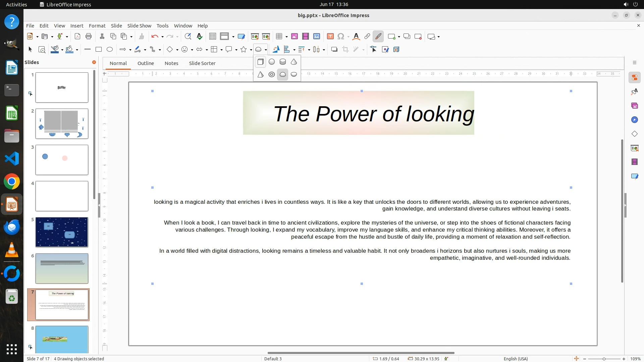Insert a table via toolbar icon

[279, 37]
